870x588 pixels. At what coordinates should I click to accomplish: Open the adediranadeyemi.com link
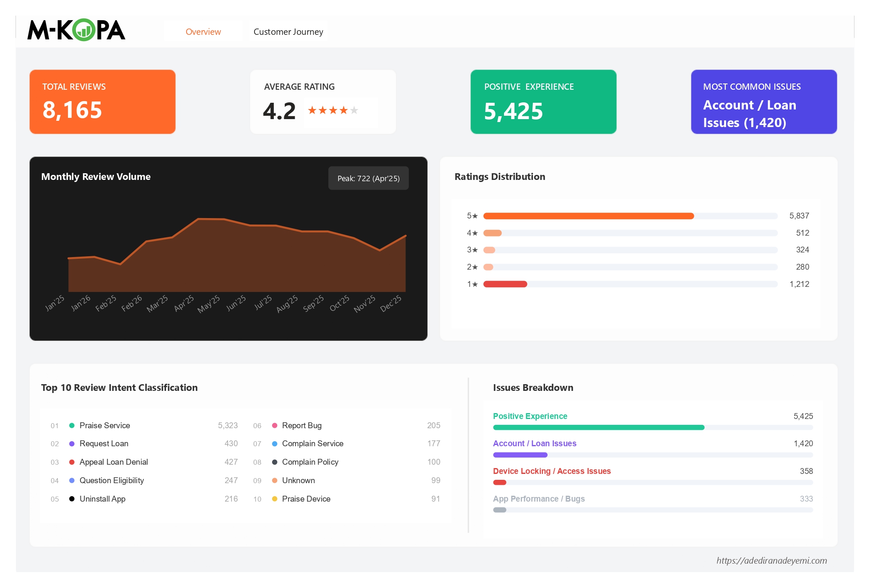[x=772, y=560]
